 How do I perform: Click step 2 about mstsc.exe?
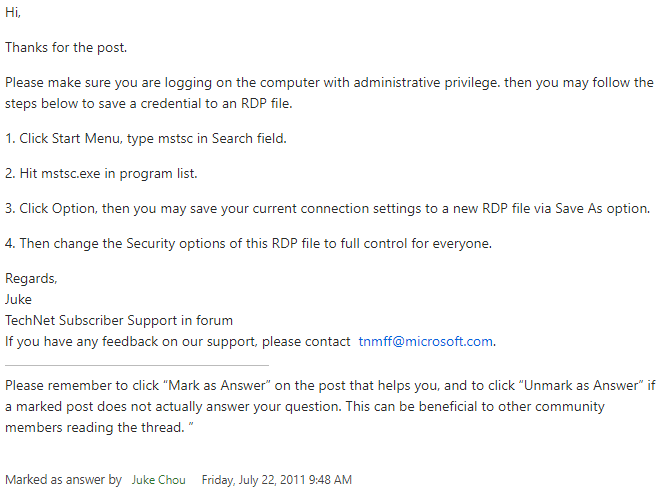click(101, 173)
